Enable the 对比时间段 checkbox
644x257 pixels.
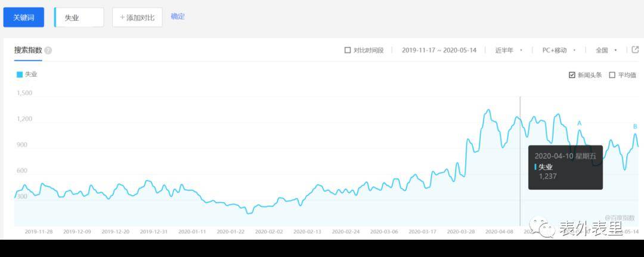(x=348, y=50)
